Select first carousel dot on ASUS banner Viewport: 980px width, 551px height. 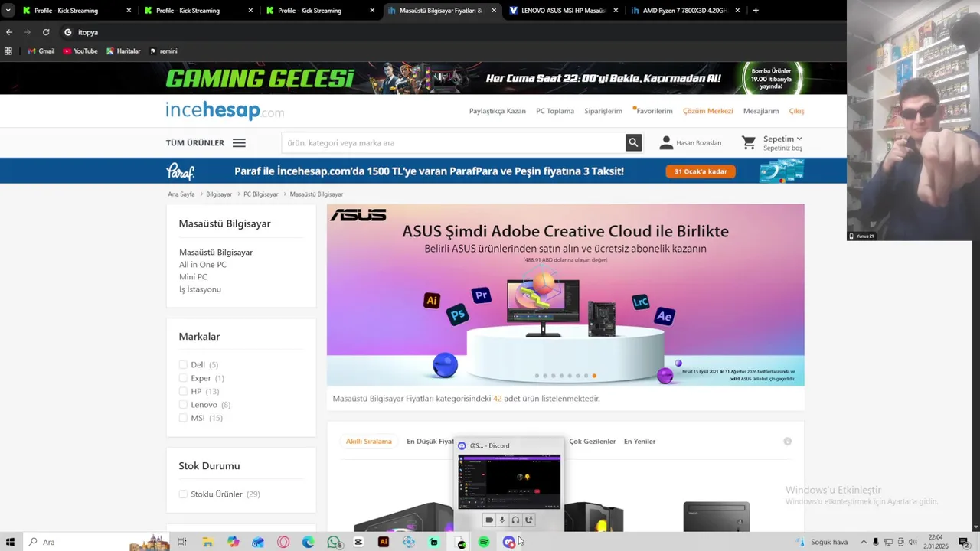pos(537,376)
